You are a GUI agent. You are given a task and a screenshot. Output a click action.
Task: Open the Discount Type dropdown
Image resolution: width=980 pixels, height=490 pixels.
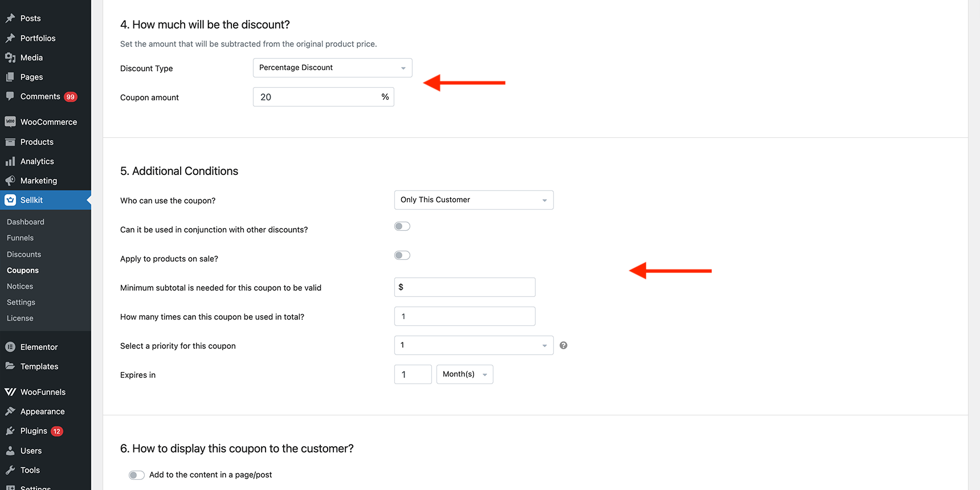[333, 68]
